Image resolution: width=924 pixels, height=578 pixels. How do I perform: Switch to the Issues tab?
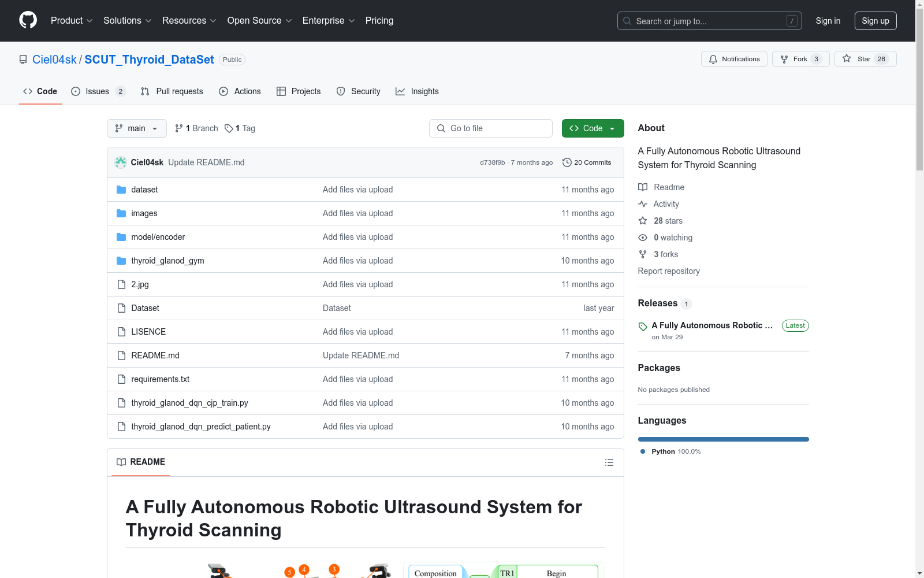(x=98, y=91)
